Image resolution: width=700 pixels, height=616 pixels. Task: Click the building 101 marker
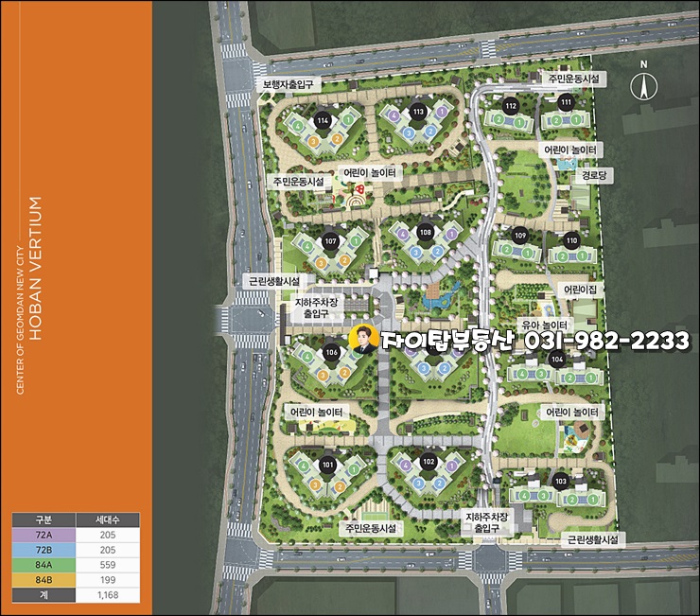click(328, 465)
